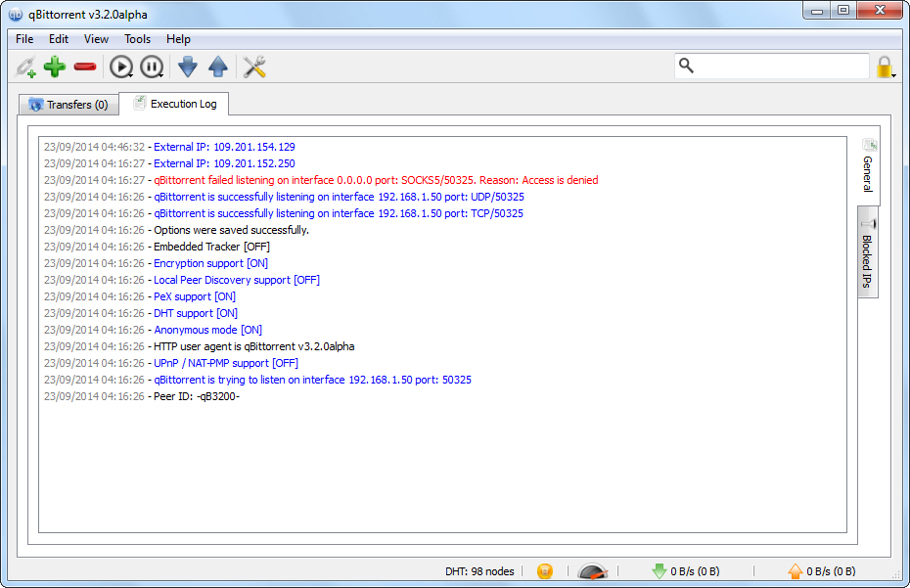Viewport: 910px width, 588px height.
Task: Click 'Anonymous mode [ON]' log entry
Action: (153, 330)
